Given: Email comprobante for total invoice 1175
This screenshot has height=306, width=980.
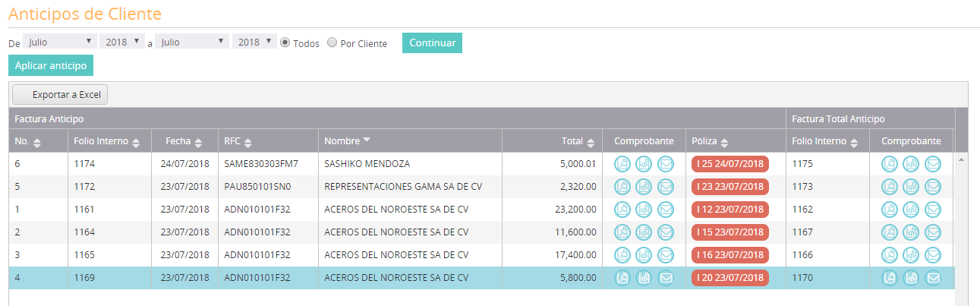Looking at the screenshot, I should (x=933, y=163).
